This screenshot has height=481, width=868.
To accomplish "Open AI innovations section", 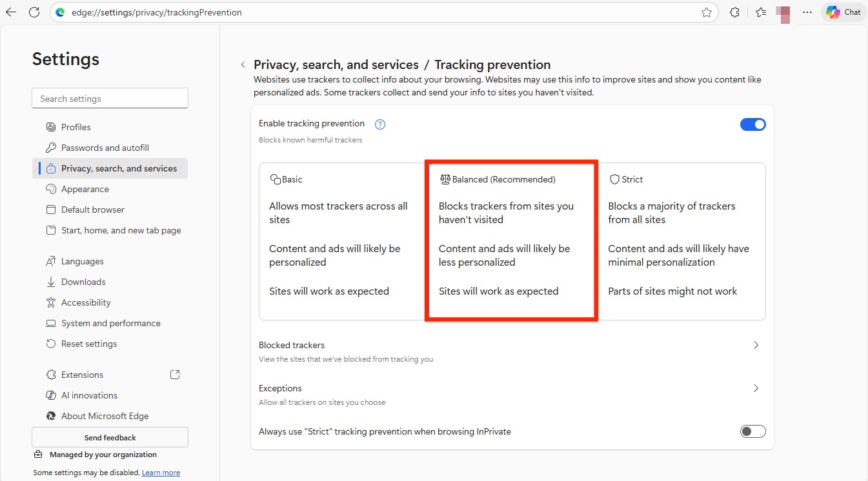I will pos(110,395).
